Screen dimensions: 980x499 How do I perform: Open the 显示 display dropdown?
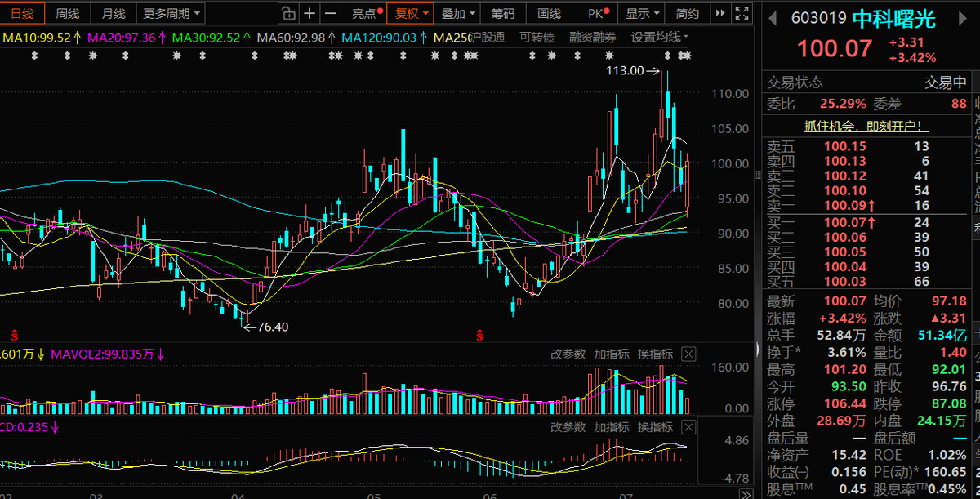click(642, 13)
